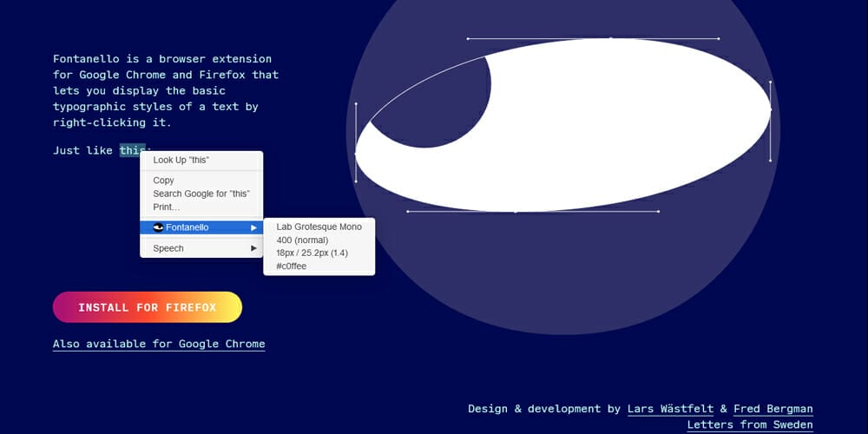This screenshot has height=434, width=868.
Task: Click the Fontanello eye icon in context menu
Action: [x=158, y=227]
